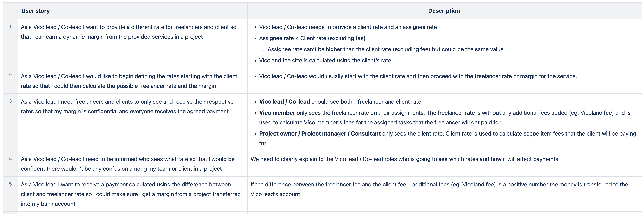Click the "Assignee rate ≤ Client rate" bullet
This screenshot has width=644, height=214.
pos(312,38)
